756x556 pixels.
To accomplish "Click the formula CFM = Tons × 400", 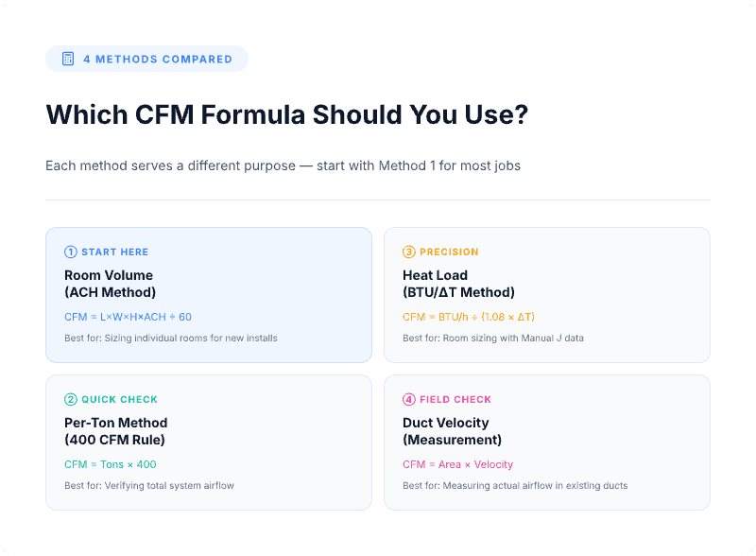I will (111, 464).
